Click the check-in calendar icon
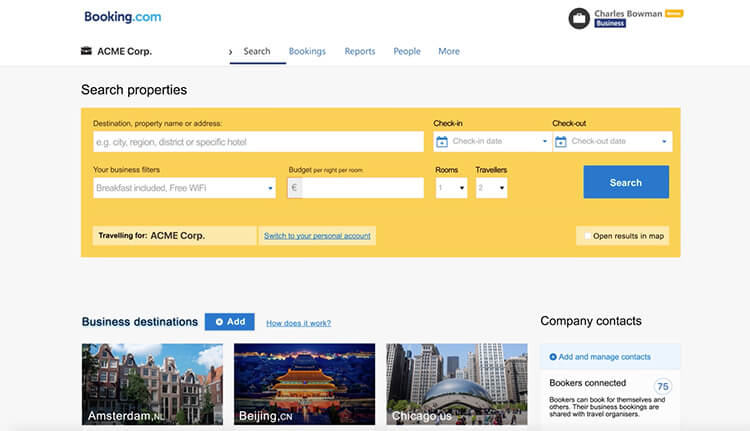The image size is (750, 431). [442, 142]
